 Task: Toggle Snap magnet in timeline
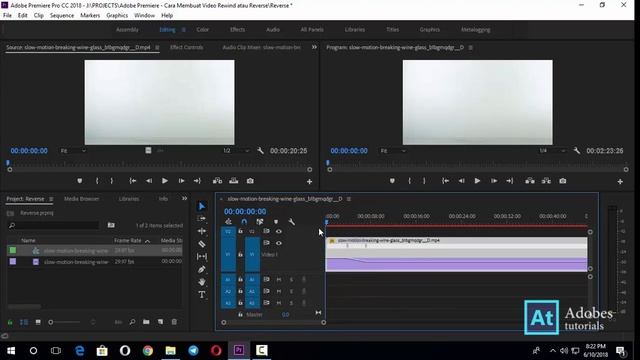coord(244,222)
